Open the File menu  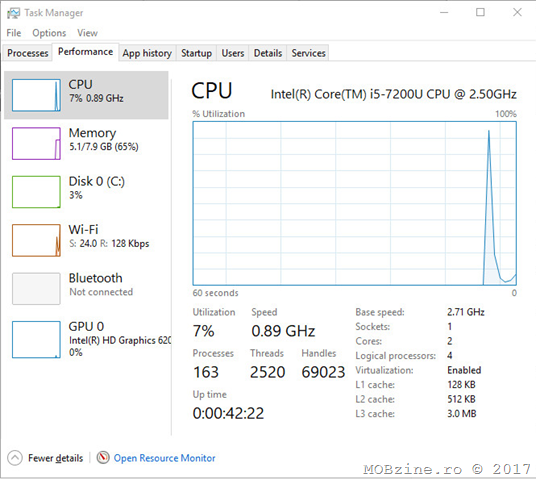14,33
